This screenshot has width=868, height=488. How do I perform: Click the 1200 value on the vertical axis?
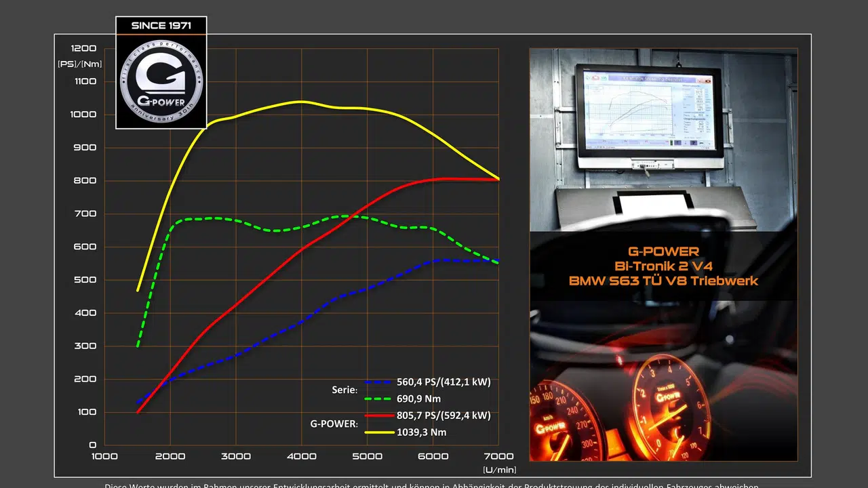click(83, 49)
